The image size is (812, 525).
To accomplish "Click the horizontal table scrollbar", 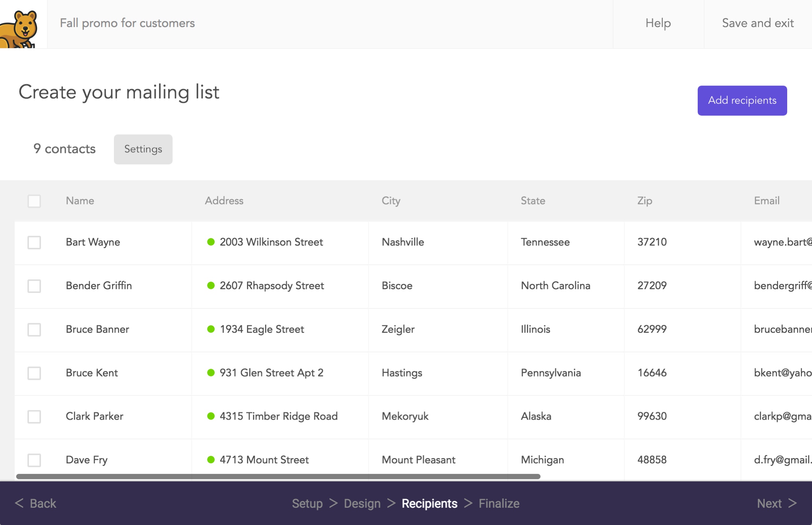I will [278, 476].
